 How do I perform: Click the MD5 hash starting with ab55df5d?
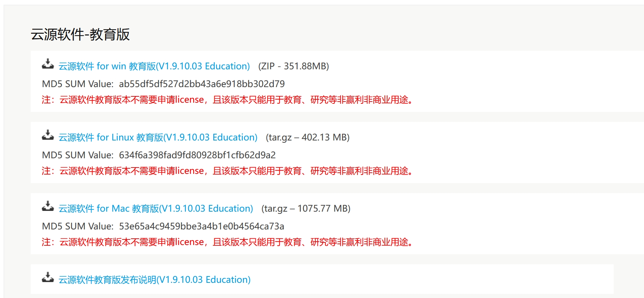tap(202, 84)
